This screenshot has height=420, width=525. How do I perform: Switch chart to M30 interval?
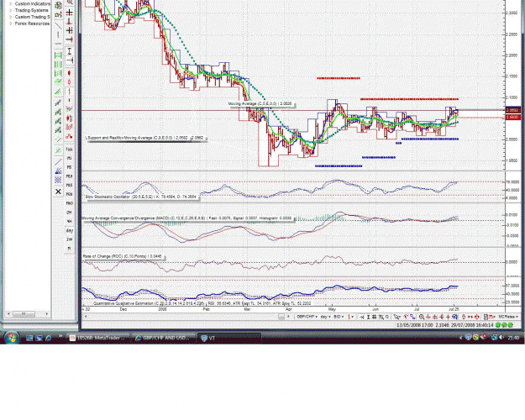pyautogui.click(x=70, y=194)
